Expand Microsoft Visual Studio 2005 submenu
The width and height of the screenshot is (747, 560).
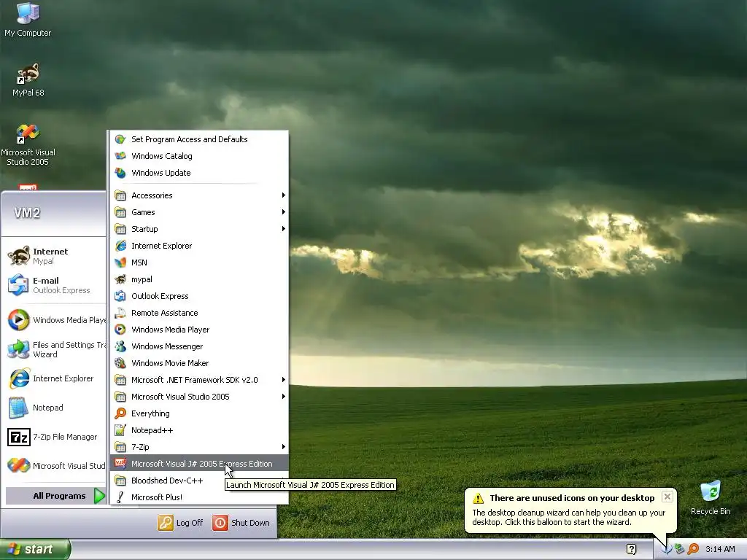[x=200, y=397]
